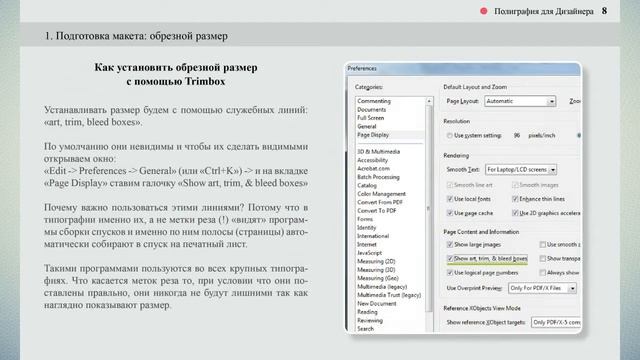640x360 pixels.
Task: Click the red dot beside slide header
Action: click(x=484, y=11)
